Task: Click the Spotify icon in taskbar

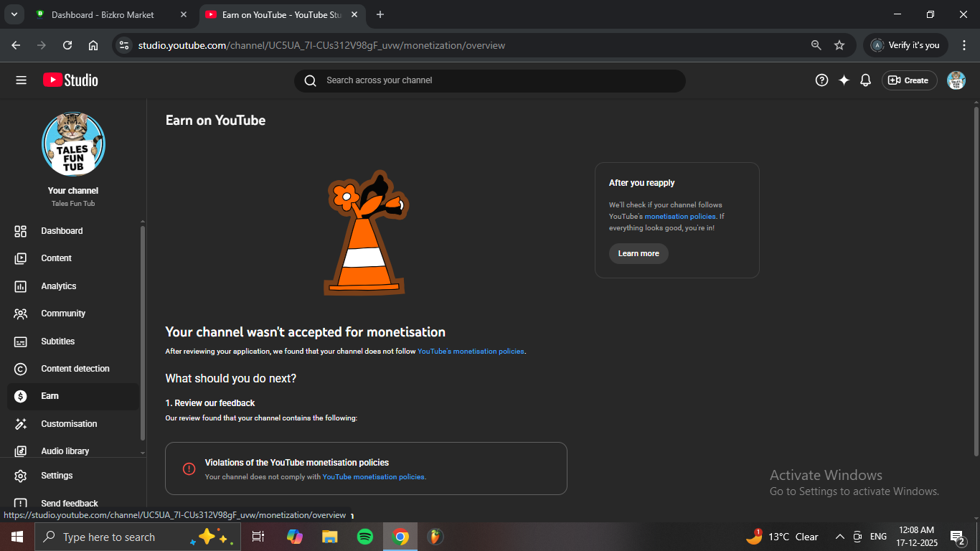Action: click(364, 537)
